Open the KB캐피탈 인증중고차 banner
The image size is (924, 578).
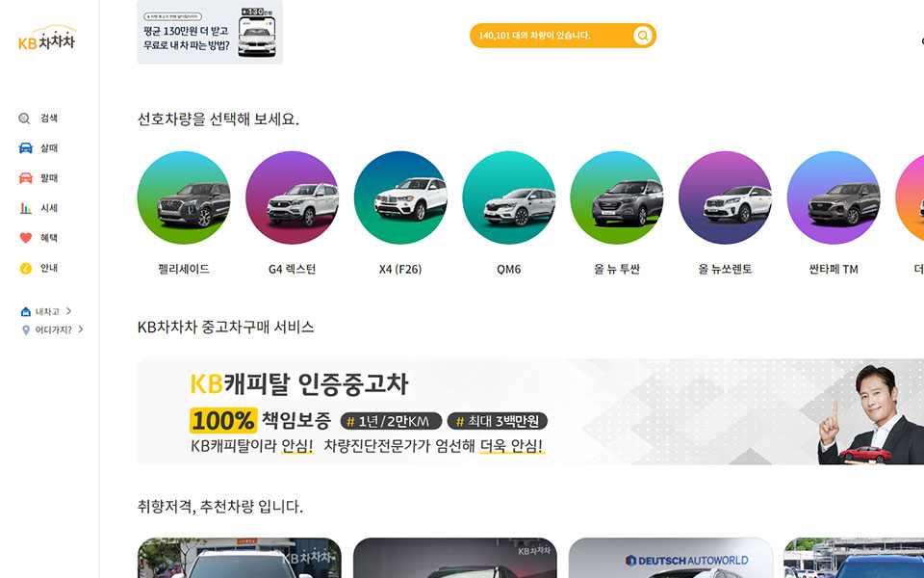[530, 411]
